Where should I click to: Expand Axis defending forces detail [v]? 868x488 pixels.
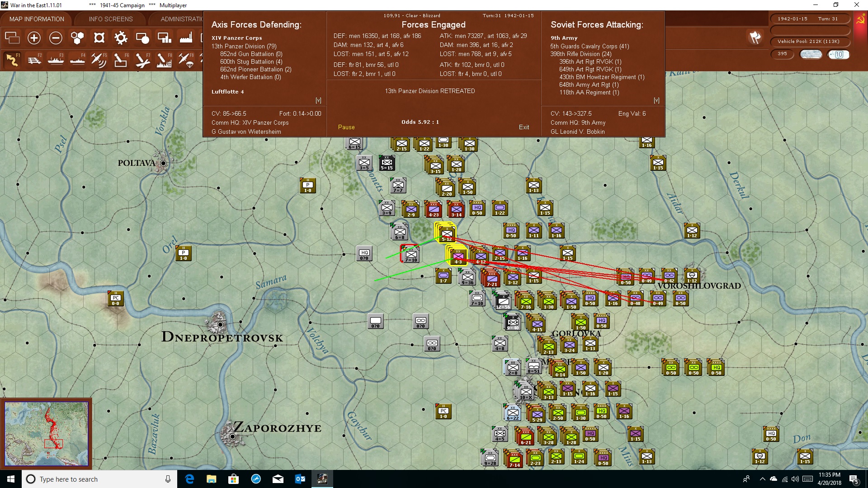(318, 100)
